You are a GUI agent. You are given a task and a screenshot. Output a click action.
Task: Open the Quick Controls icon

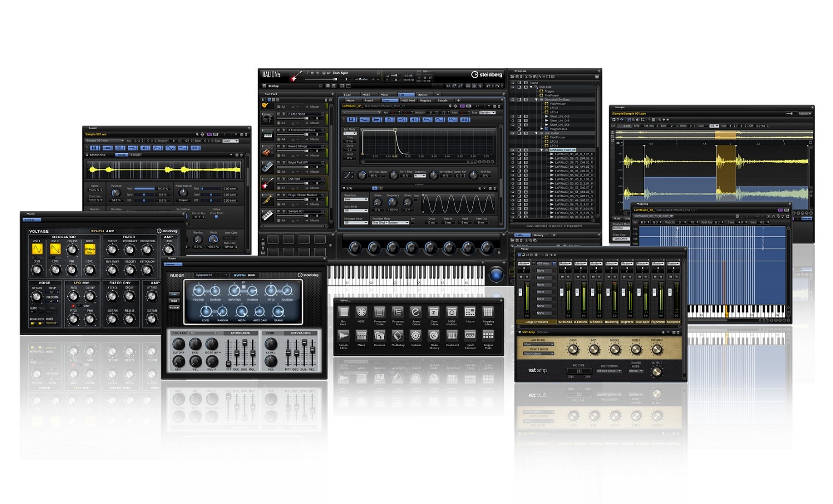click(x=470, y=335)
